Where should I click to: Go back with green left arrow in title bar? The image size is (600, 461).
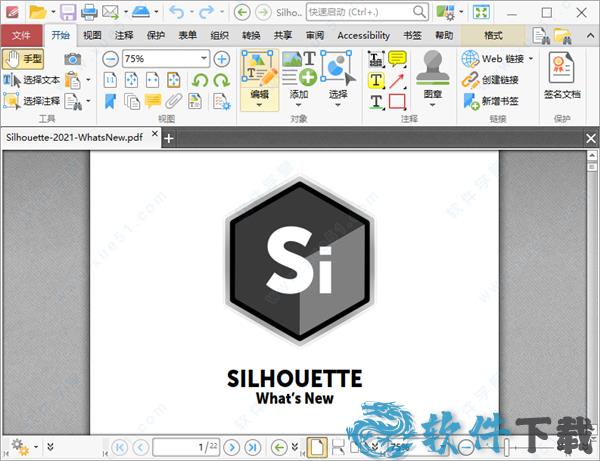click(242, 13)
